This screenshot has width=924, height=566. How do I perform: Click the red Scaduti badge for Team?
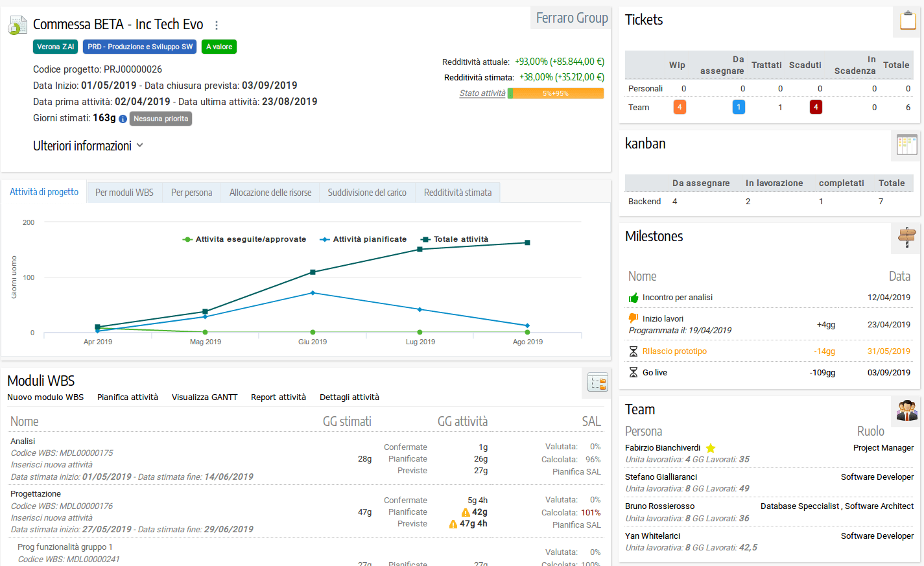816,107
